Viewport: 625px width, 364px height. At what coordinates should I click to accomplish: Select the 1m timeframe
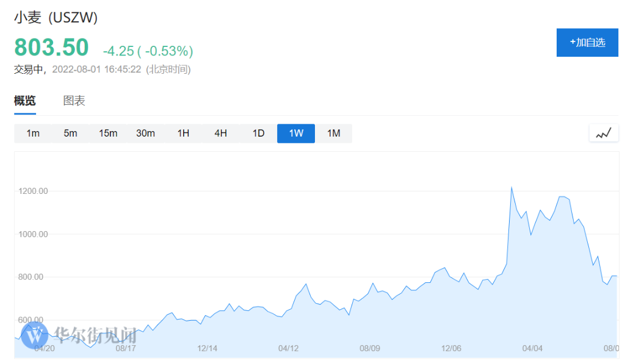pos(33,133)
